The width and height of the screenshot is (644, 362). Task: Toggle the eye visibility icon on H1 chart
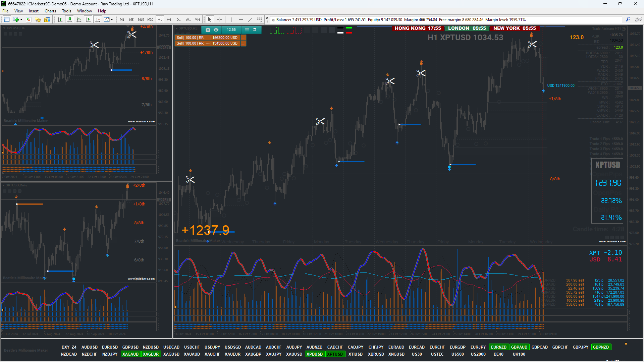click(x=216, y=30)
